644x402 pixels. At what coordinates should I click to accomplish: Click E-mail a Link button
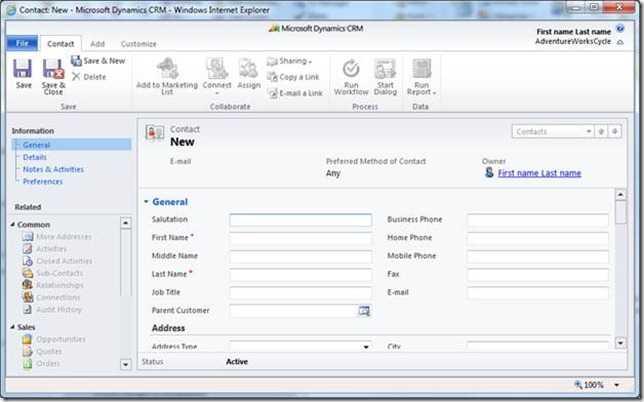[294, 93]
